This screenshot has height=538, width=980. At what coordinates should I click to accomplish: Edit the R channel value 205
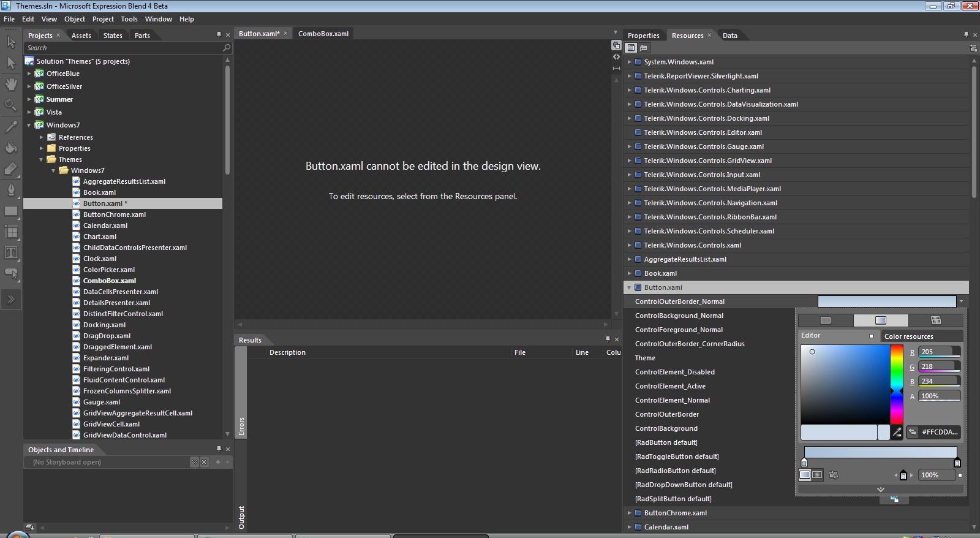940,352
